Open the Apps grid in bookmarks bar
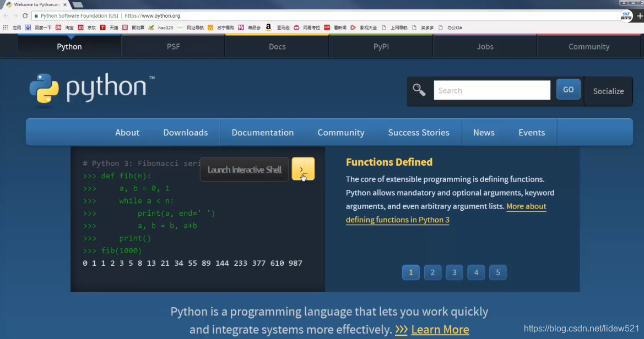Screen dimensions: 644x339 tap(12, 28)
